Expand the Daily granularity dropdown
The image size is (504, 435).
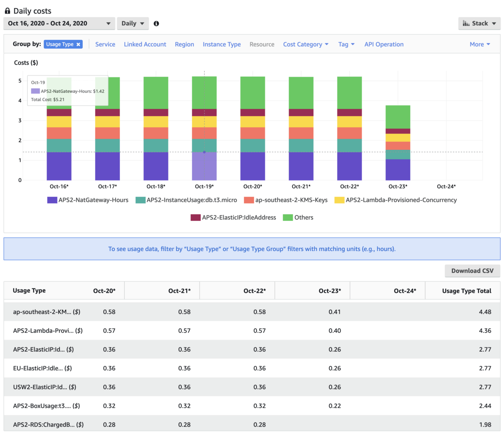tap(132, 23)
